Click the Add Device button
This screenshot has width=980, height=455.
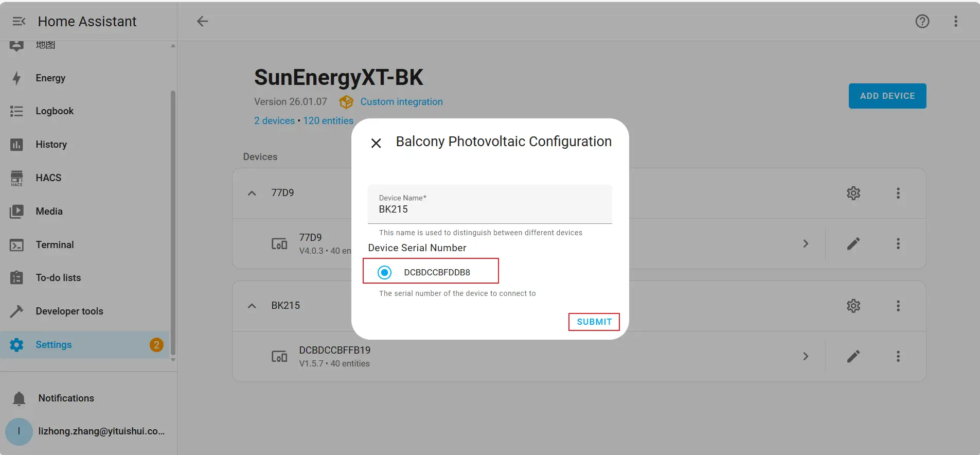click(x=887, y=96)
